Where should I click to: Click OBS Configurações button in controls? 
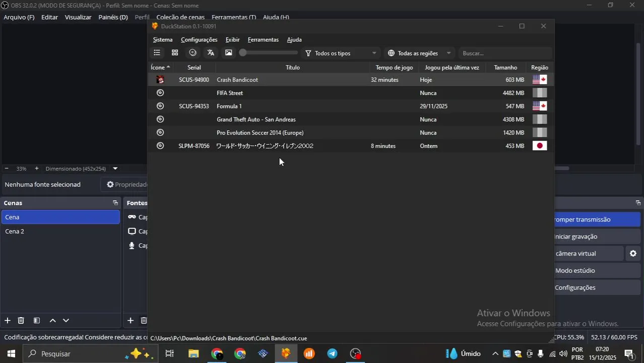597,287
